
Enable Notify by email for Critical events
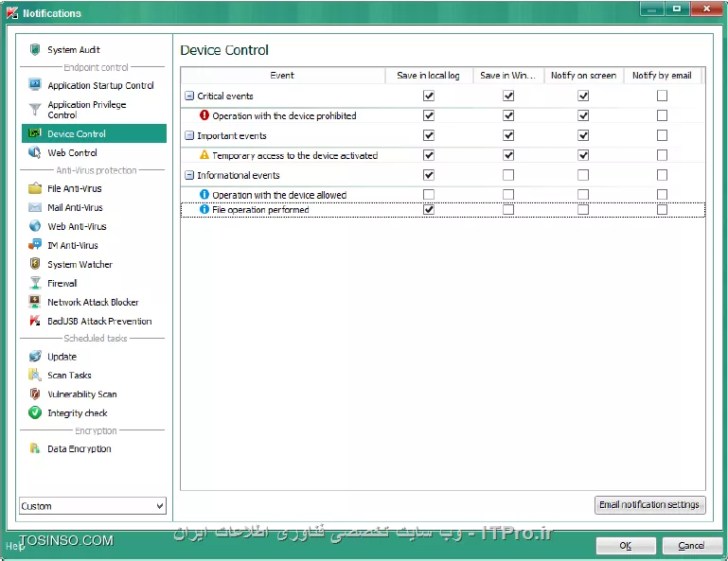pos(662,96)
